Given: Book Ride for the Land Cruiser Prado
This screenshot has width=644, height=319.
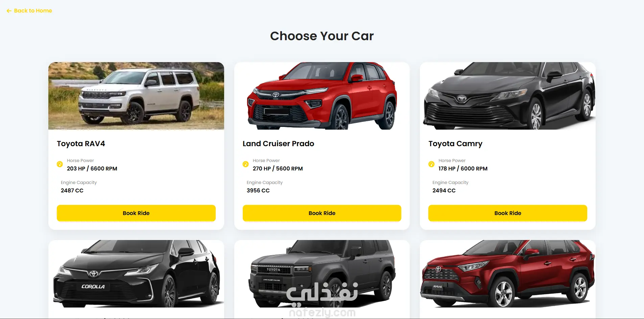Looking at the screenshot, I should (322, 213).
